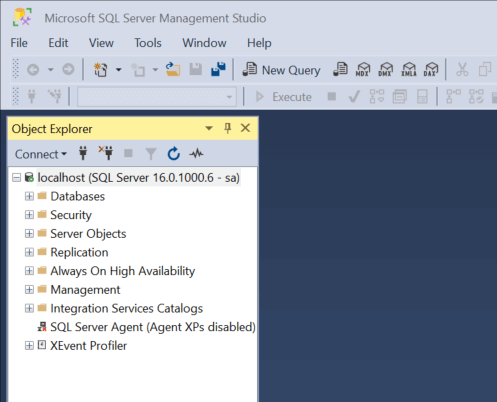Click the Navigate Backward arrow icon
This screenshot has width=497, height=402.
(33, 70)
